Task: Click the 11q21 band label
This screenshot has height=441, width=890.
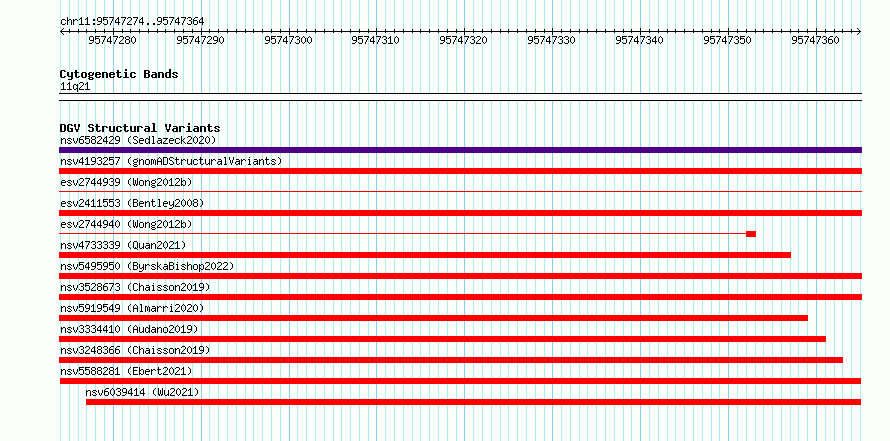Action: point(75,87)
